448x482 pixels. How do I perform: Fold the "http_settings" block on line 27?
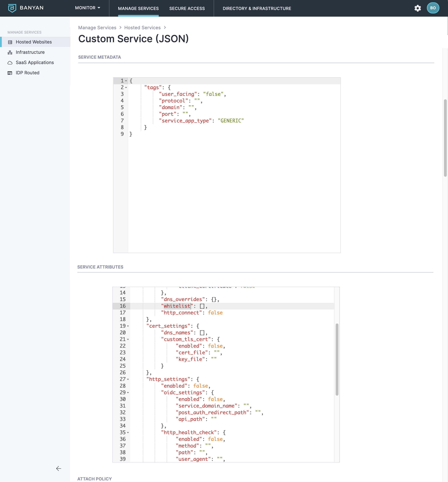(x=128, y=379)
